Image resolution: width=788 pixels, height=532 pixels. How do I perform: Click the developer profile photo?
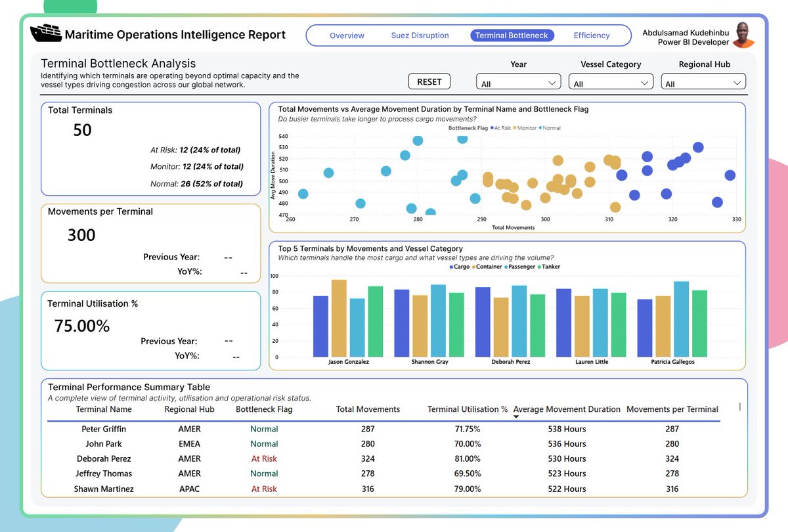point(743,35)
